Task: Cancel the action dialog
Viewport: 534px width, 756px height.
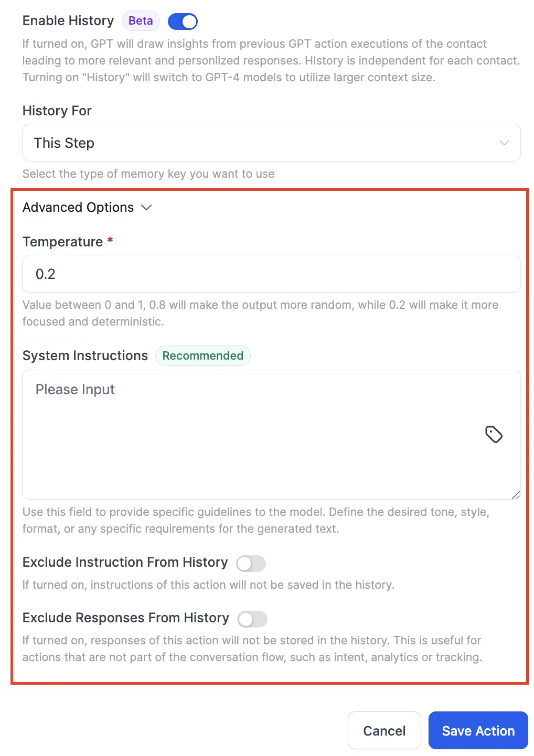Action: (385, 730)
